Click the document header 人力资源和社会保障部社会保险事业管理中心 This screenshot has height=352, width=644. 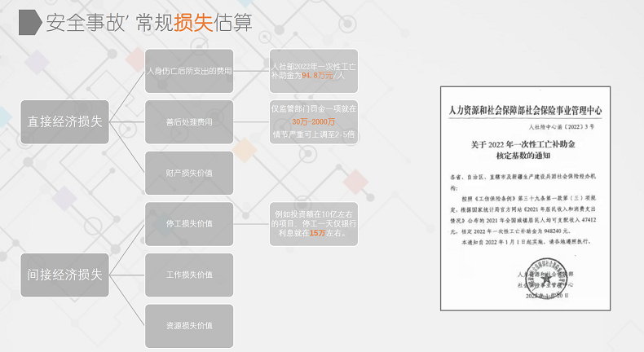pyautogui.click(x=525, y=108)
